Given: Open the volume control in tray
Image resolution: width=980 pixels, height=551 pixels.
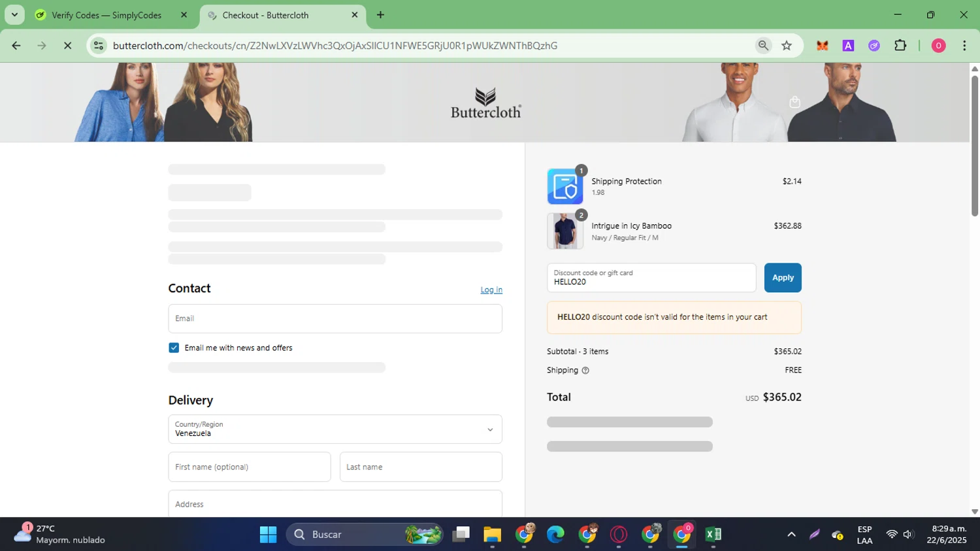Looking at the screenshot, I should point(908,535).
